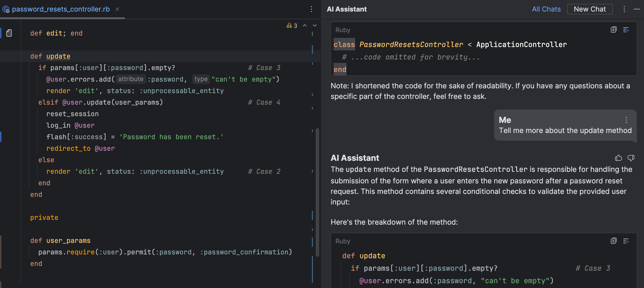This screenshot has width=644, height=288.
Task: Close the password_resets_controller.rb tab
Action: pyautogui.click(x=117, y=9)
